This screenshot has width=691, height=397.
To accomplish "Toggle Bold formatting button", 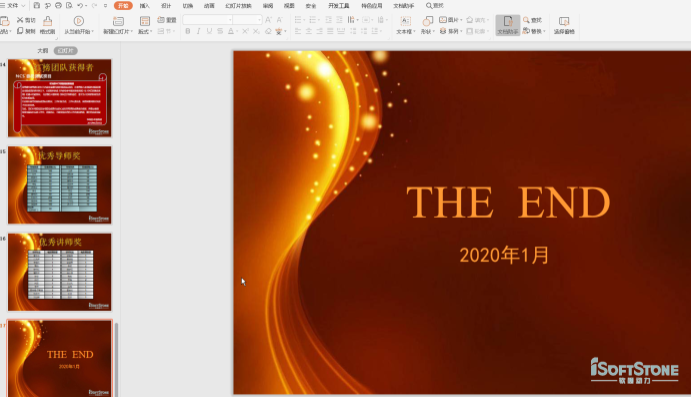I will pos(188,31).
